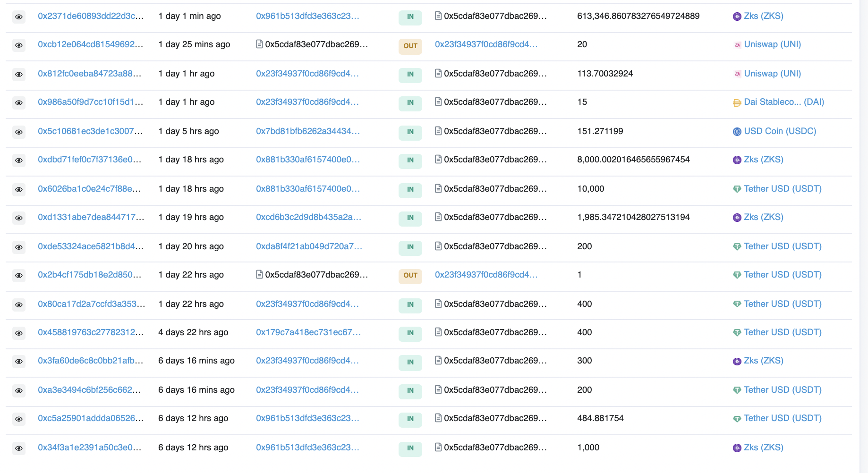This screenshot has width=868, height=473.
Task: Select amount 613,346.860783276549724889
Action: pos(638,16)
